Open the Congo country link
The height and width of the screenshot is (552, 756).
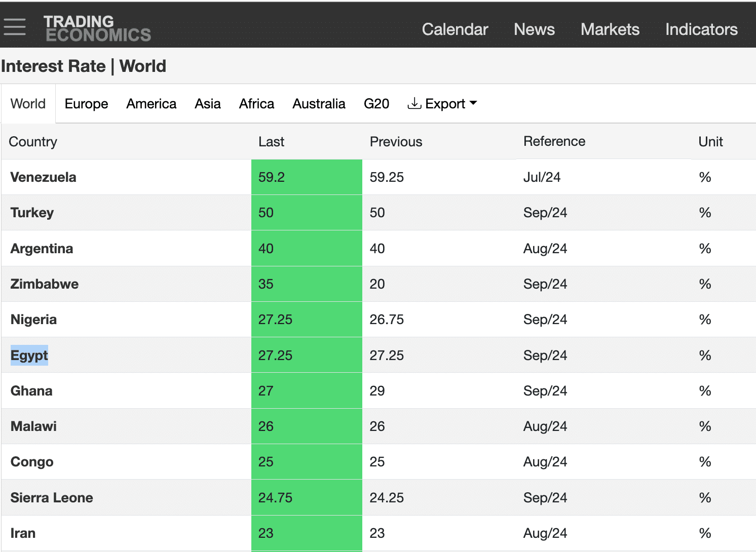32,462
